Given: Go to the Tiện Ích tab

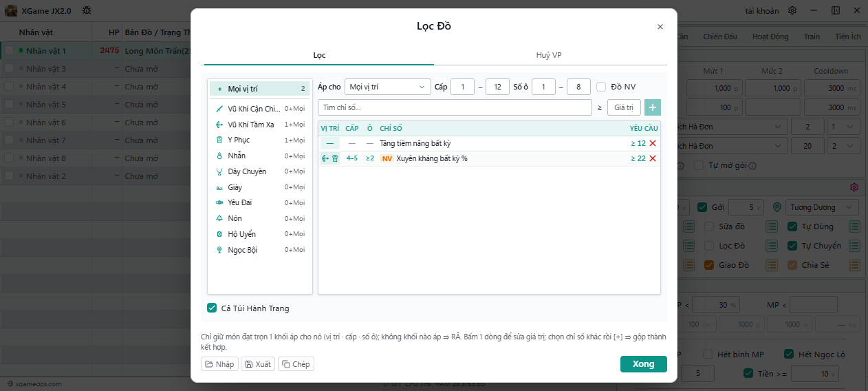Looking at the screenshot, I should 848,36.
